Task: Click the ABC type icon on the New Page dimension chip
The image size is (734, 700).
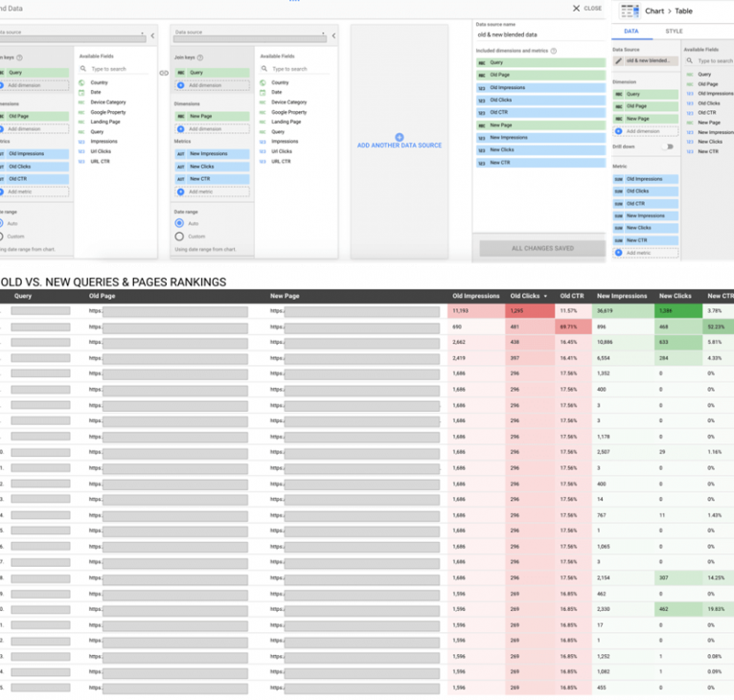Action: [180, 115]
